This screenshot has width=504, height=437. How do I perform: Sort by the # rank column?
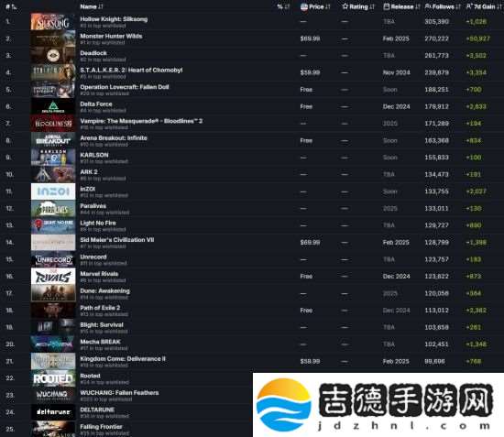click(11, 6)
